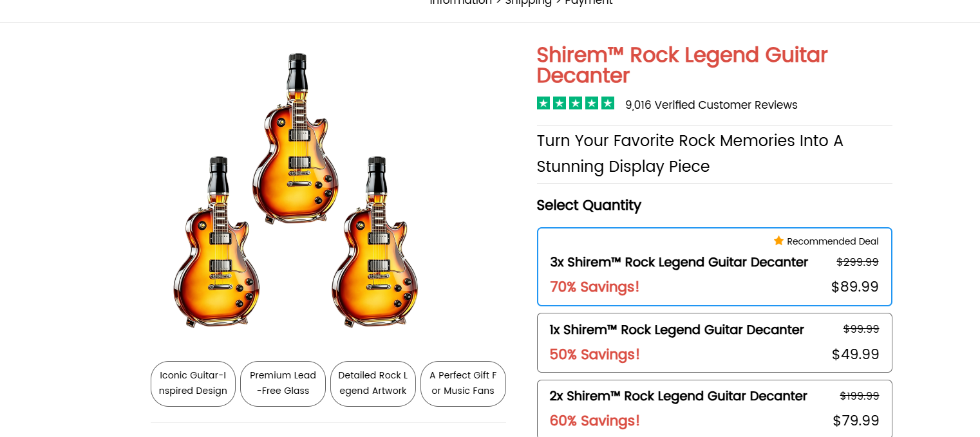Click the fifth green review star

tap(608, 103)
